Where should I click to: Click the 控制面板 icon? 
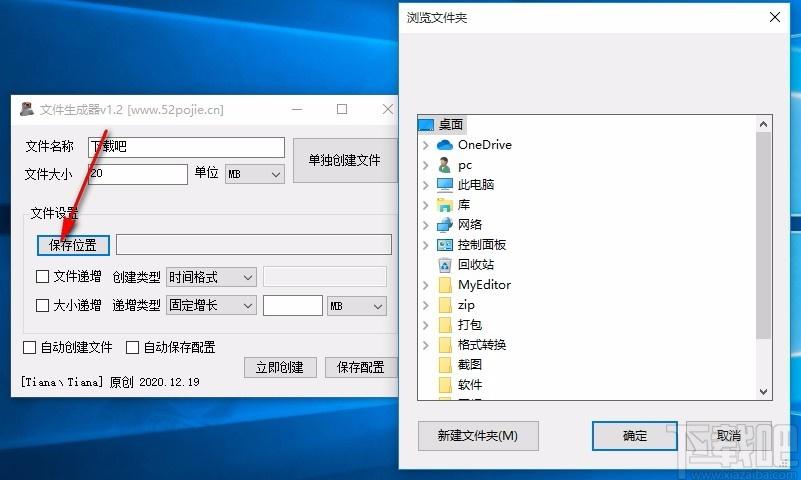click(x=445, y=245)
